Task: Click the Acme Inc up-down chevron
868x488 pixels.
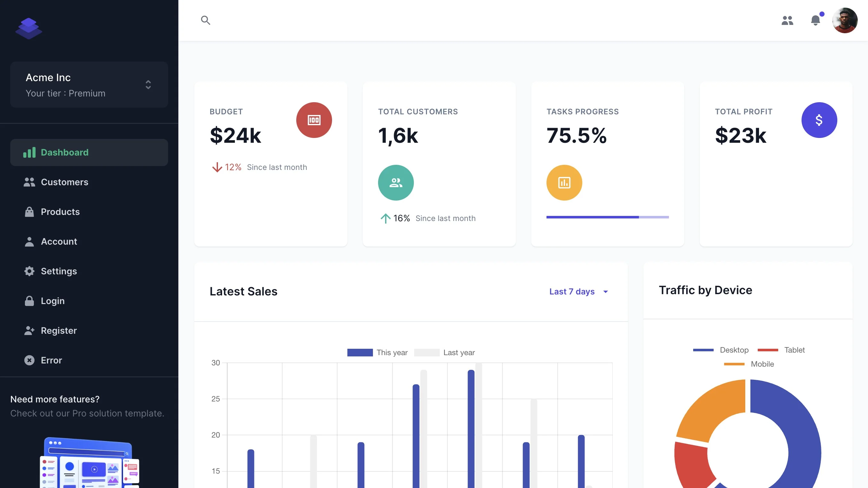Action: (148, 85)
